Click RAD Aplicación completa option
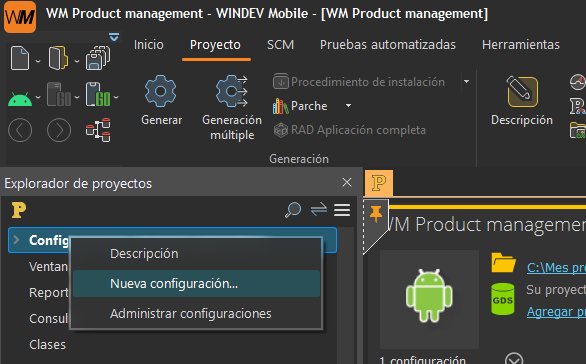This screenshot has width=586, height=364. click(350, 130)
